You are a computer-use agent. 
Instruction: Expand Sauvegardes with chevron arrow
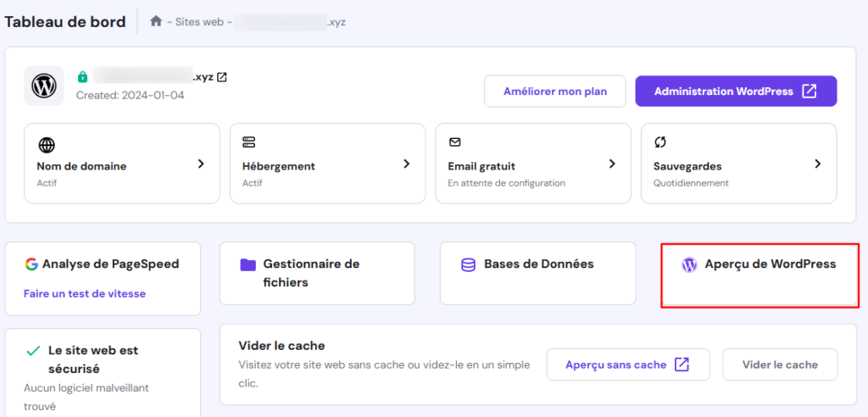[x=817, y=164]
